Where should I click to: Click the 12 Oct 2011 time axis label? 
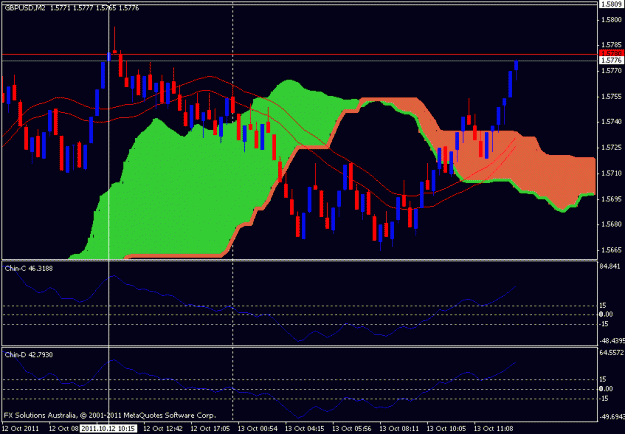pos(21,429)
